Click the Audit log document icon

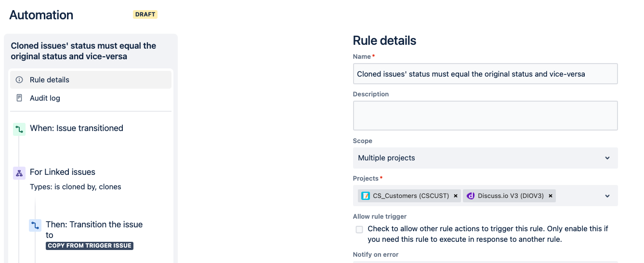(x=19, y=98)
